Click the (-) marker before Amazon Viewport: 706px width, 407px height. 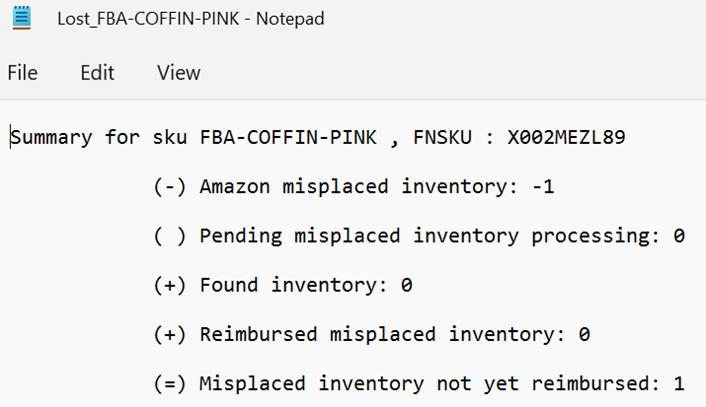pyautogui.click(x=169, y=186)
